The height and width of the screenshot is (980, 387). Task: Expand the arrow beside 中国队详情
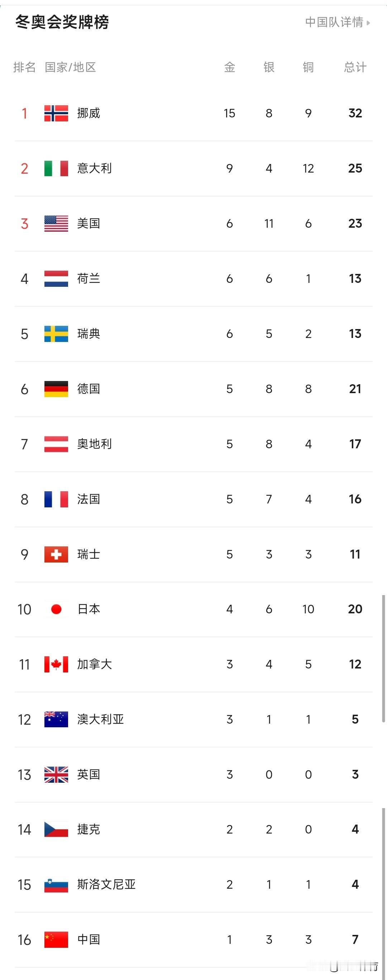(x=368, y=23)
